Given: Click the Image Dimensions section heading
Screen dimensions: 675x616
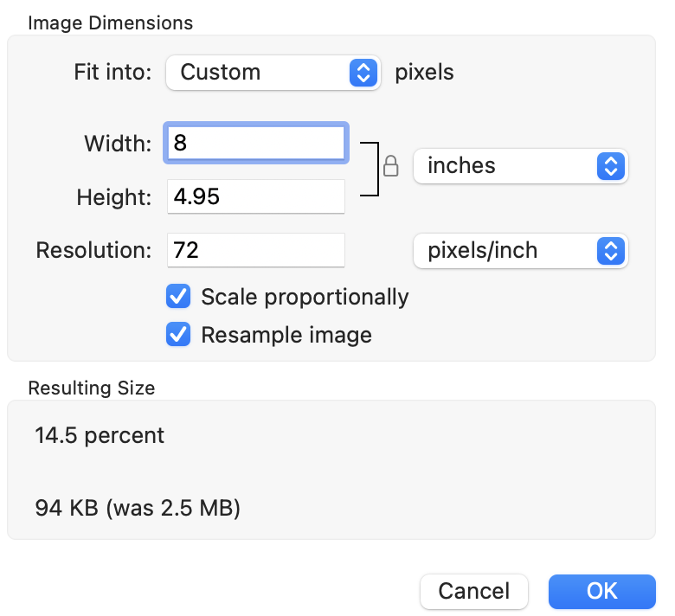Looking at the screenshot, I should tap(110, 23).
